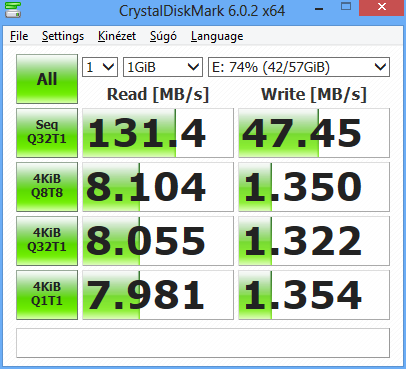
Task: Minimize the CrystalDiskMark window
Action: [x=319, y=8]
